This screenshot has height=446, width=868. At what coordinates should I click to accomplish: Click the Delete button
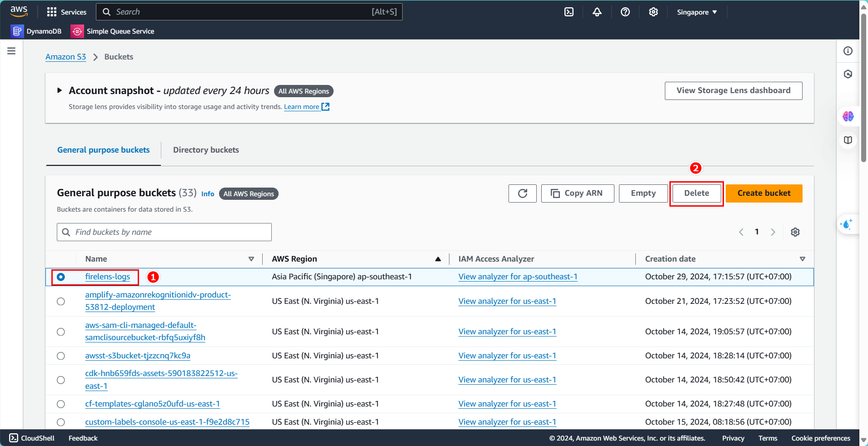697,193
